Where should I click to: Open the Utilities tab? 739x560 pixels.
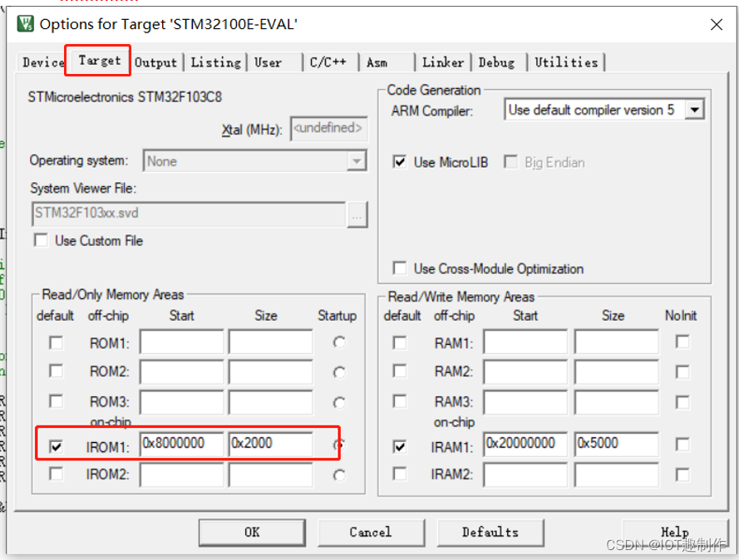[x=566, y=62]
